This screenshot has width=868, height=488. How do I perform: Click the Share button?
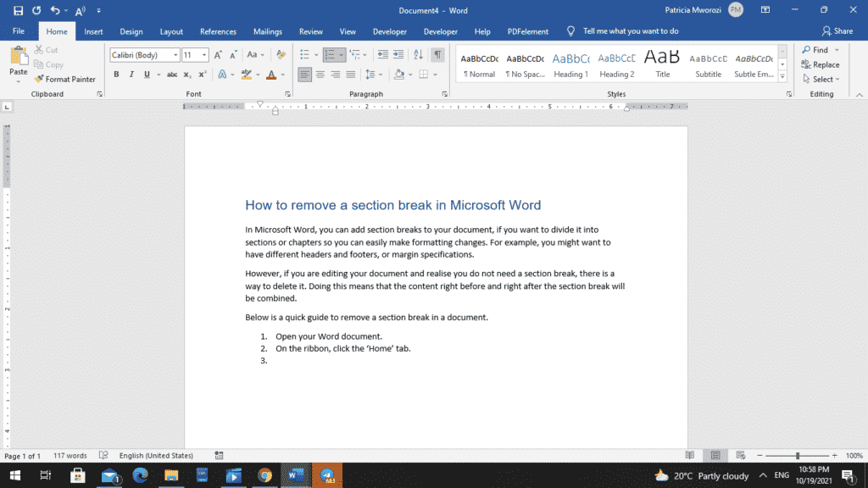click(837, 31)
